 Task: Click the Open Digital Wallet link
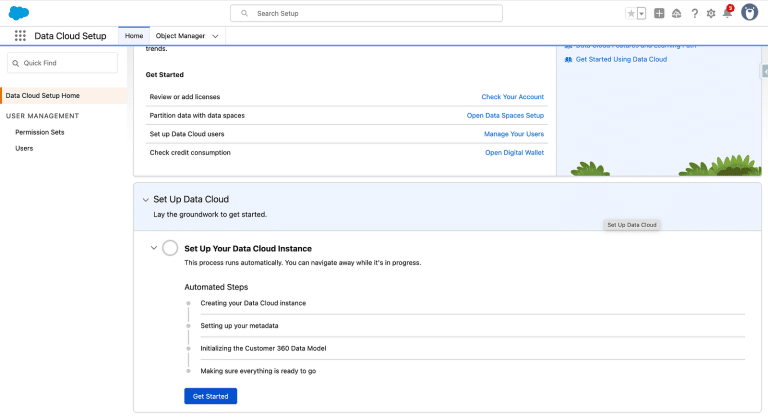click(x=514, y=153)
